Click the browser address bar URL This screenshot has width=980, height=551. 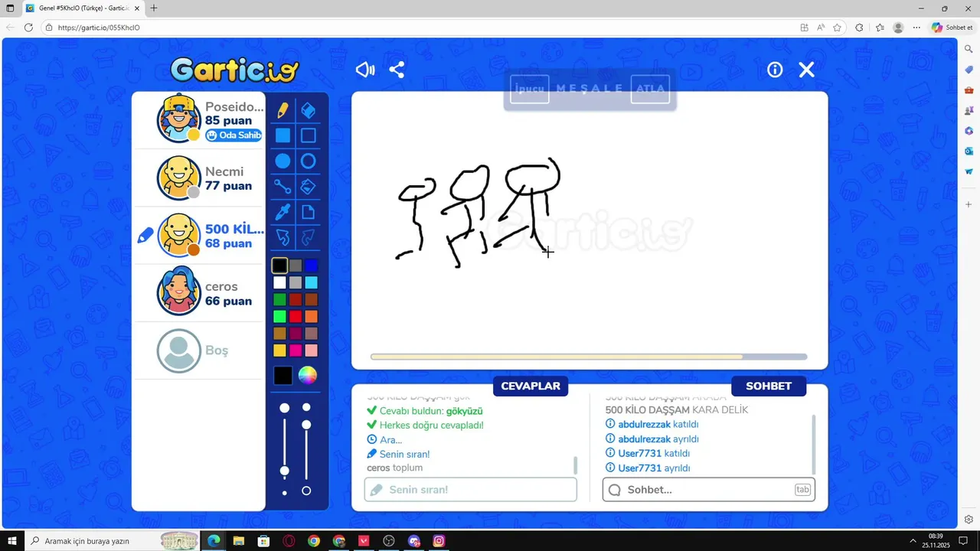[99, 28]
